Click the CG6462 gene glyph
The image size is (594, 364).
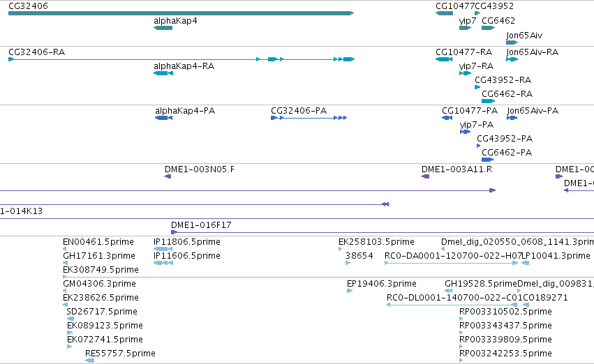489,28
